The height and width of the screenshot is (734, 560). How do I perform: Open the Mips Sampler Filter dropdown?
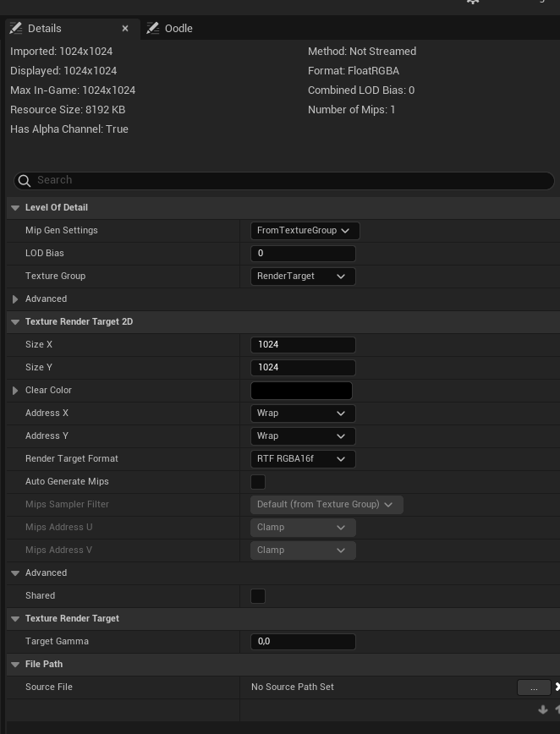tap(327, 505)
